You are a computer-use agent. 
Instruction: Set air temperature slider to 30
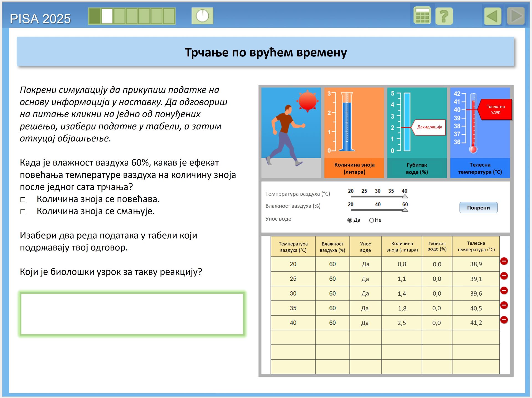point(378,197)
